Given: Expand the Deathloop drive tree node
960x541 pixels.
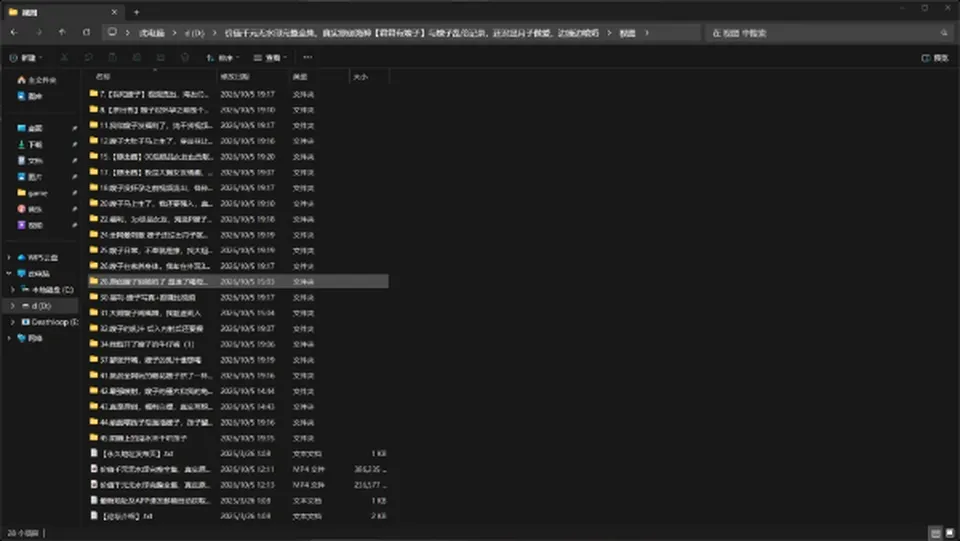Looking at the screenshot, I should 12,322.
